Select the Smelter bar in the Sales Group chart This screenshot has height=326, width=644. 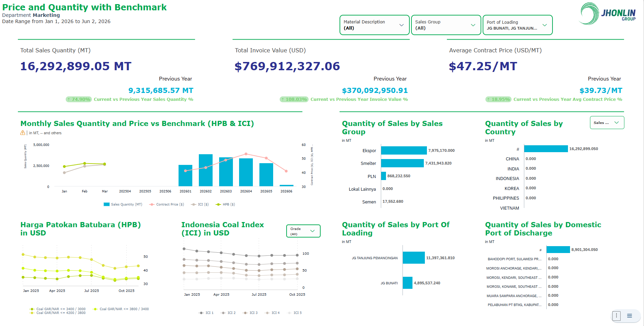tap(402, 163)
